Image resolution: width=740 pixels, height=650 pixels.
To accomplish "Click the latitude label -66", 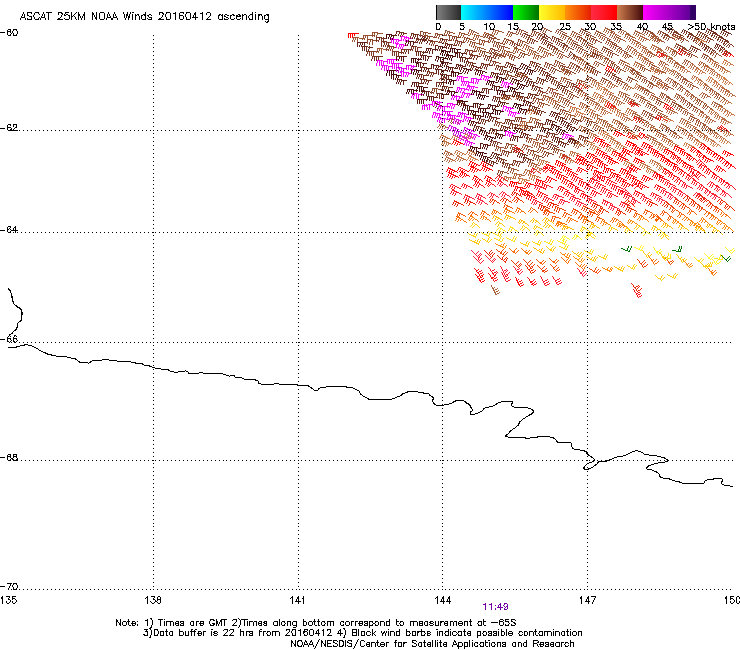I will pos(9,339).
